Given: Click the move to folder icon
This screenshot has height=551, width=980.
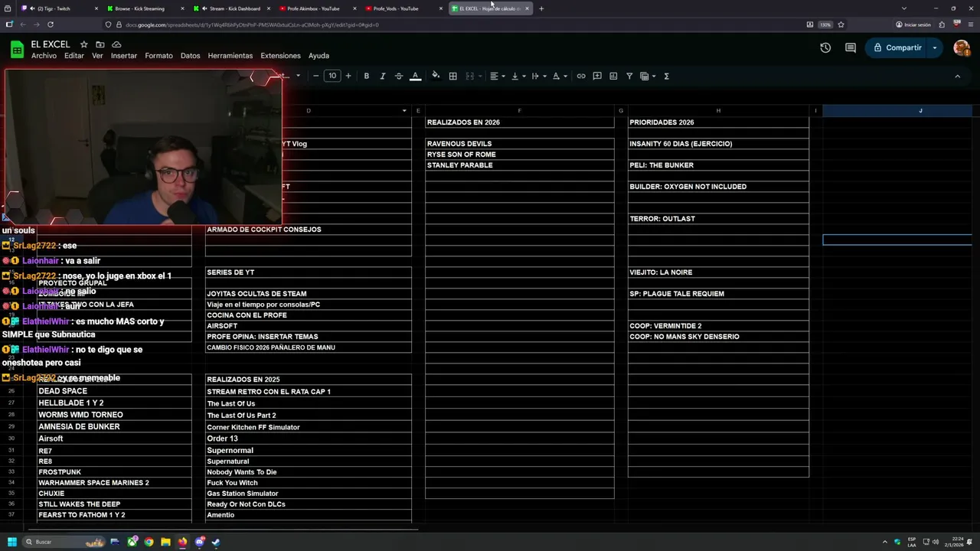Looking at the screenshot, I should pos(100,44).
